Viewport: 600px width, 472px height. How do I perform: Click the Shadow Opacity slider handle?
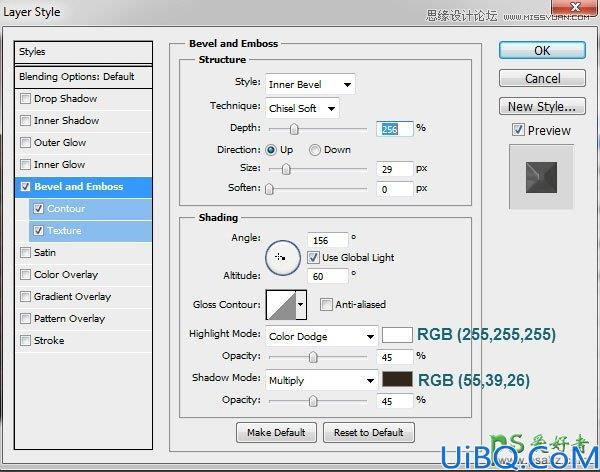pos(313,401)
